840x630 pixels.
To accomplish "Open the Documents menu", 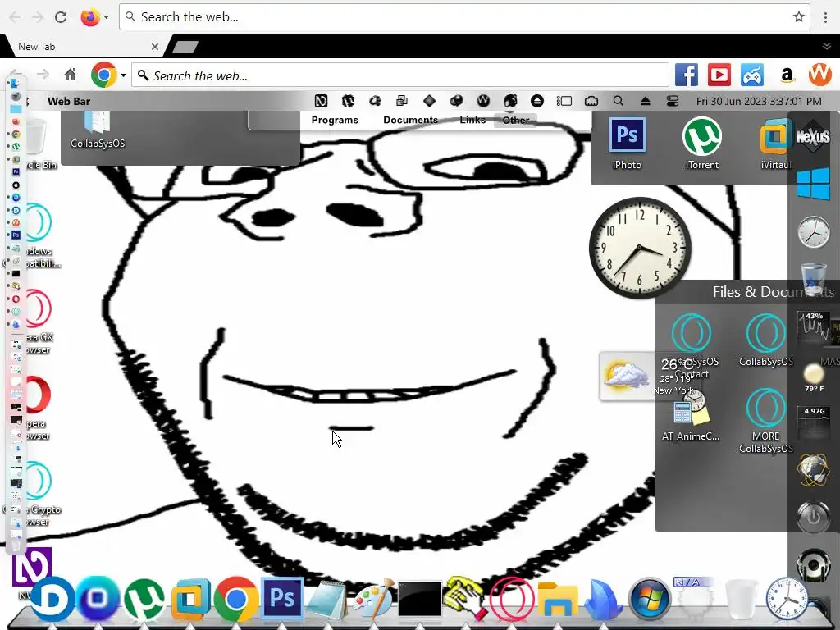I will point(411,120).
